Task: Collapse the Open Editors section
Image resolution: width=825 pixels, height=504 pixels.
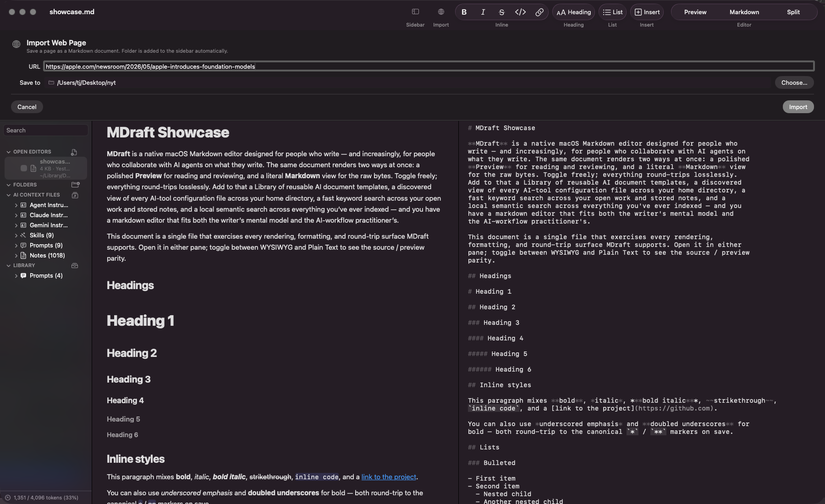Action: pyautogui.click(x=9, y=152)
